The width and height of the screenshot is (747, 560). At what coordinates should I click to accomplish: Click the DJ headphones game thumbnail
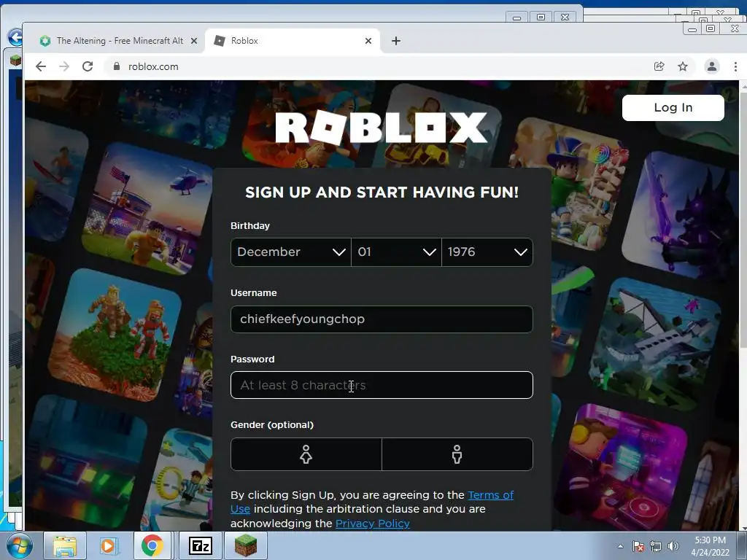(x=620, y=467)
